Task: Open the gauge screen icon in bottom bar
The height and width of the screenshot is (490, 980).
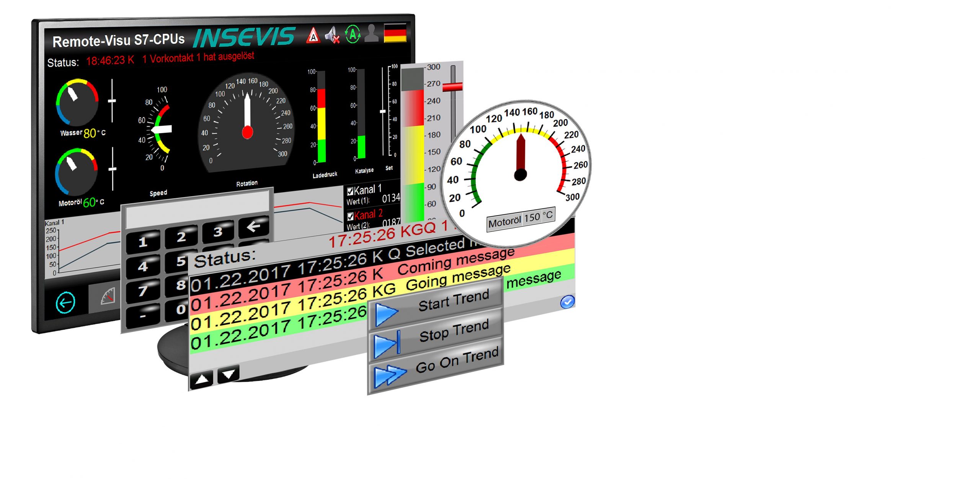Action: pyautogui.click(x=108, y=297)
